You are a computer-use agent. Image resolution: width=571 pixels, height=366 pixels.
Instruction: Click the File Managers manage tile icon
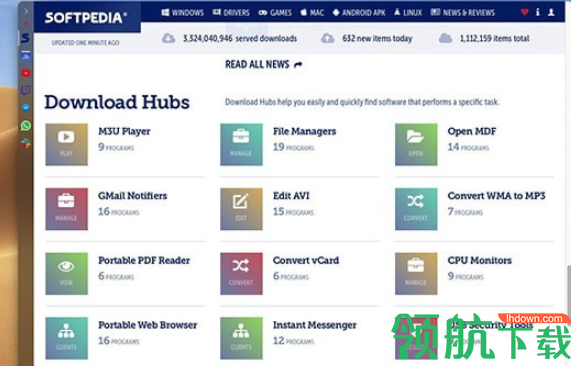pyautogui.click(x=241, y=144)
